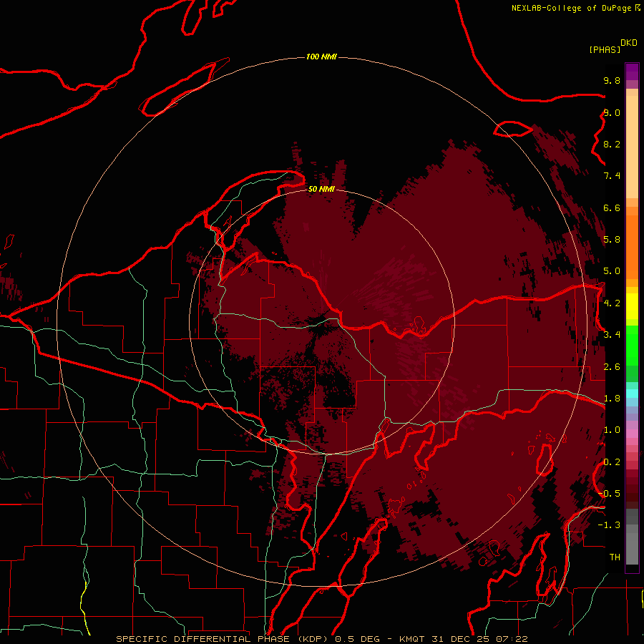644x644 pixels.
Task: Click the 0.2 scale value
Action: pyautogui.click(x=612, y=462)
